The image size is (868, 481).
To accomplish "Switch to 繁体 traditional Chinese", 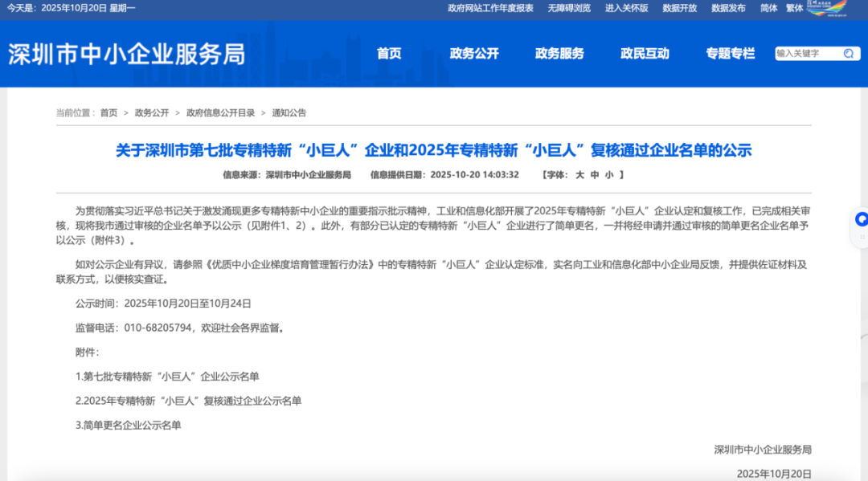I will coord(794,8).
